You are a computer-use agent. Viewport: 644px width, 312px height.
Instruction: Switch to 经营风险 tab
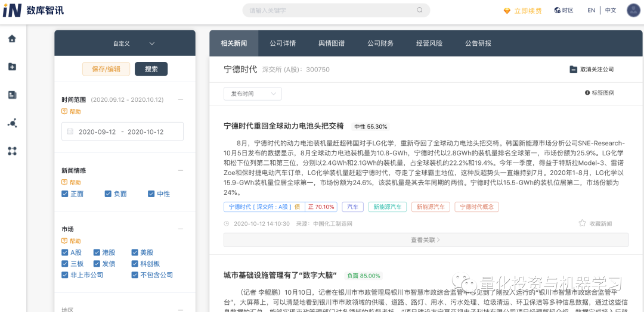pyautogui.click(x=429, y=43)
